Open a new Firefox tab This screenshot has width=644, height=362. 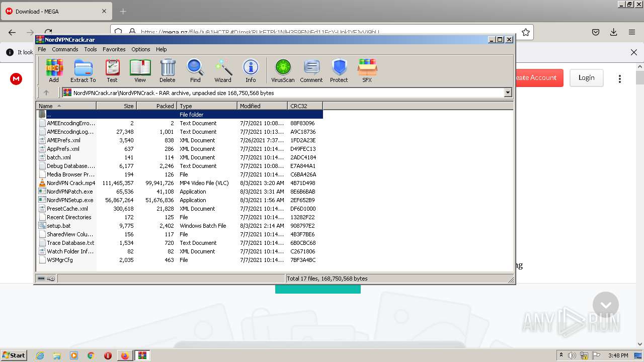click(123, 11)
